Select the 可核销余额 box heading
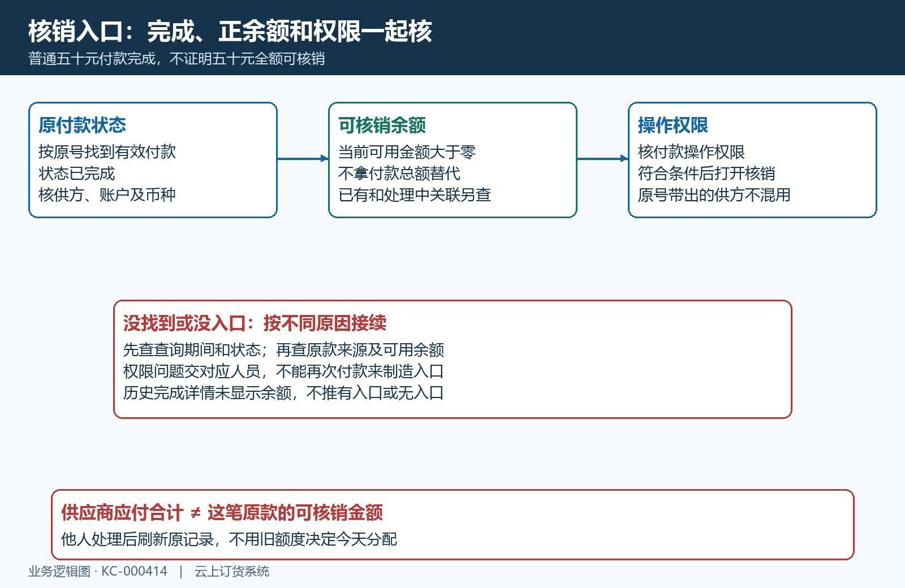The image size is (905, 588). coord(382,125)
